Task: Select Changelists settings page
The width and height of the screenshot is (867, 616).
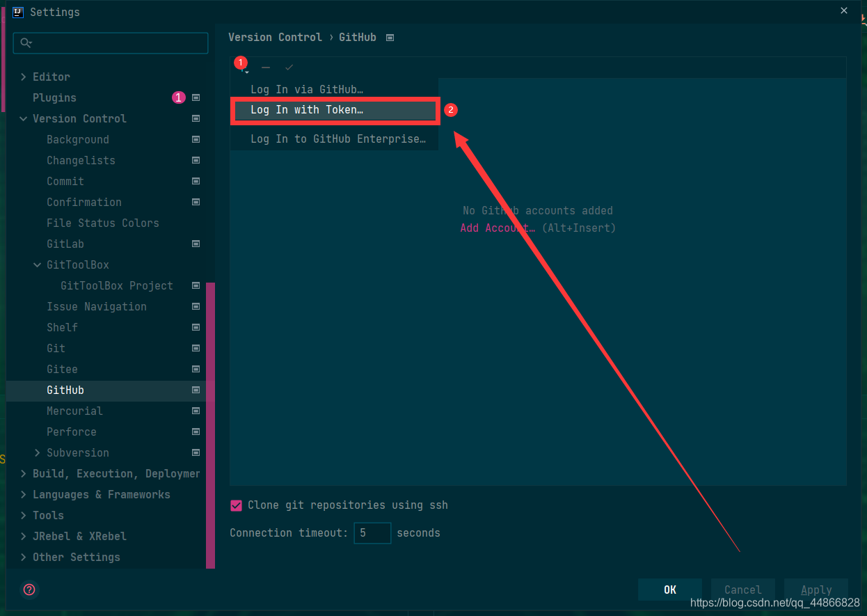Action: (x=81, y=160)
